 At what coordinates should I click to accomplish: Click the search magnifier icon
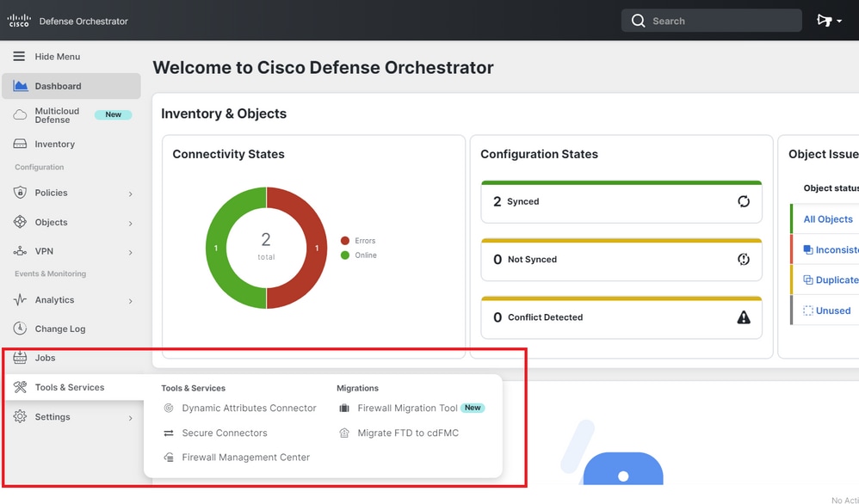[x=638, y=21]
